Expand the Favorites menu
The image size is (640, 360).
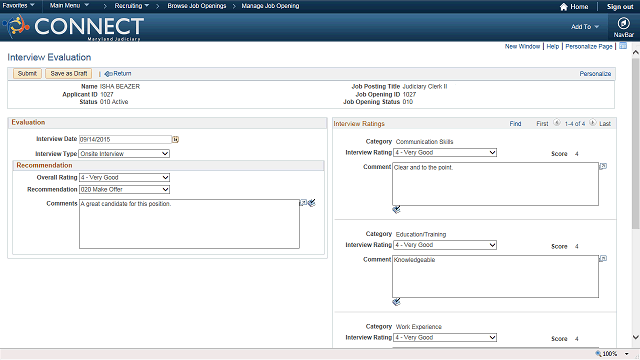[18, 5]
